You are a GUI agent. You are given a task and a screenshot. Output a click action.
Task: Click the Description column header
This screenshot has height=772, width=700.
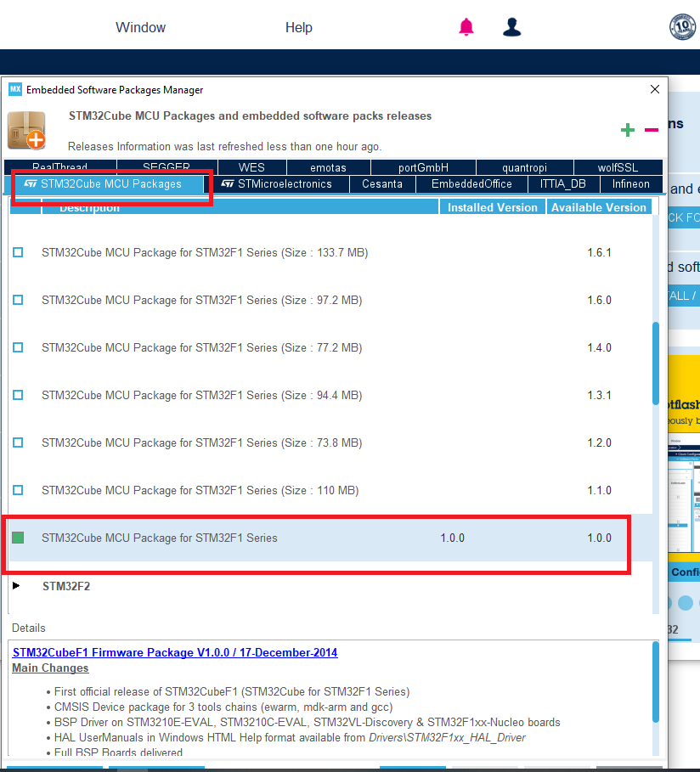tap(240, 207)
